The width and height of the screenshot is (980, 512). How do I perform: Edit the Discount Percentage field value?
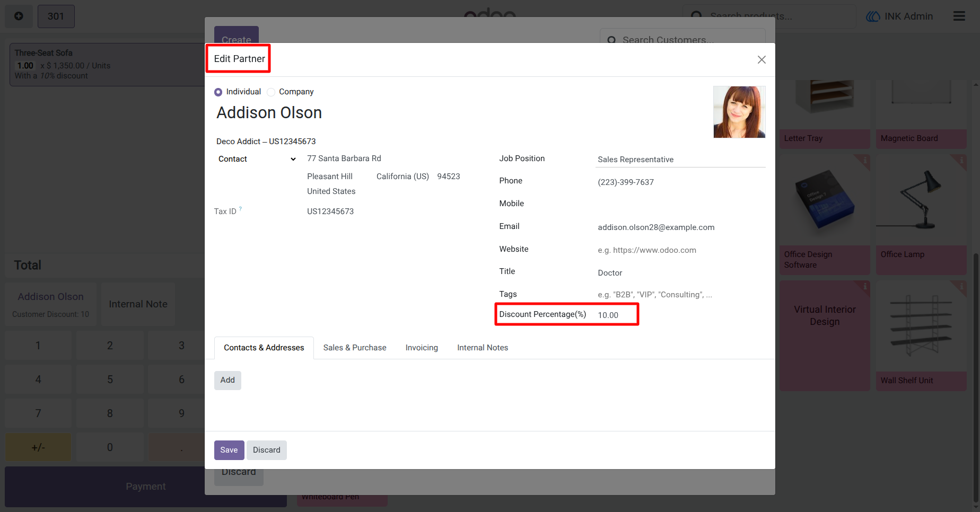click(x=615, y=315)
